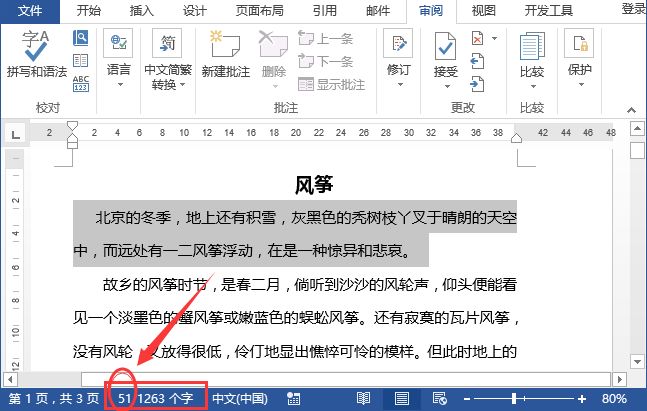Open the Define/lookup icon in 校对 group
Screen dimensions: 647x411
tap(80, 38)
